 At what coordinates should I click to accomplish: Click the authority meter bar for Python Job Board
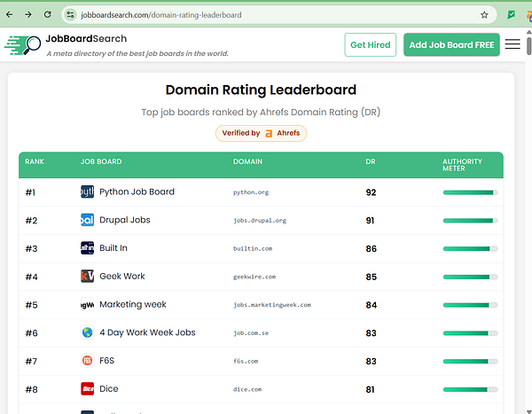470,192
